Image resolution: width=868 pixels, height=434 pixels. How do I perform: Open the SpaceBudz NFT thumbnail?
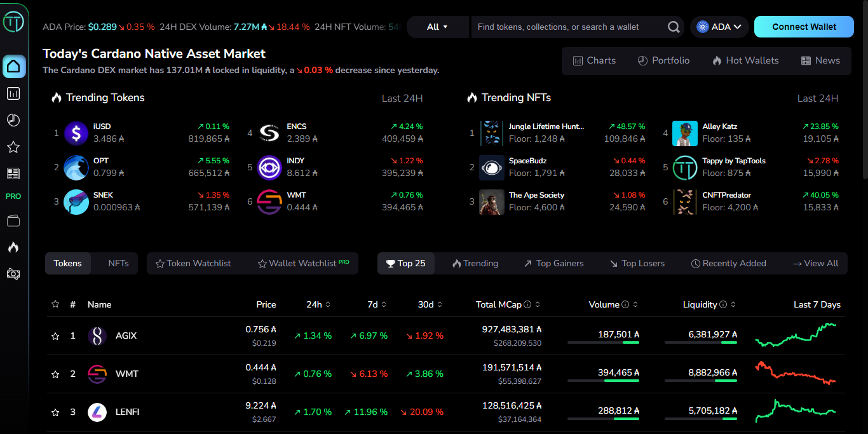492,168
